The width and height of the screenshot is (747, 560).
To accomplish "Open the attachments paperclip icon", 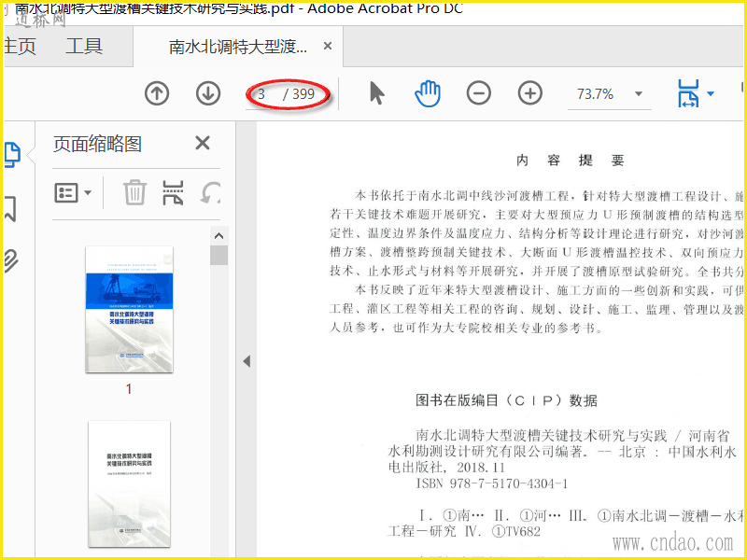I will pos(11,260).
